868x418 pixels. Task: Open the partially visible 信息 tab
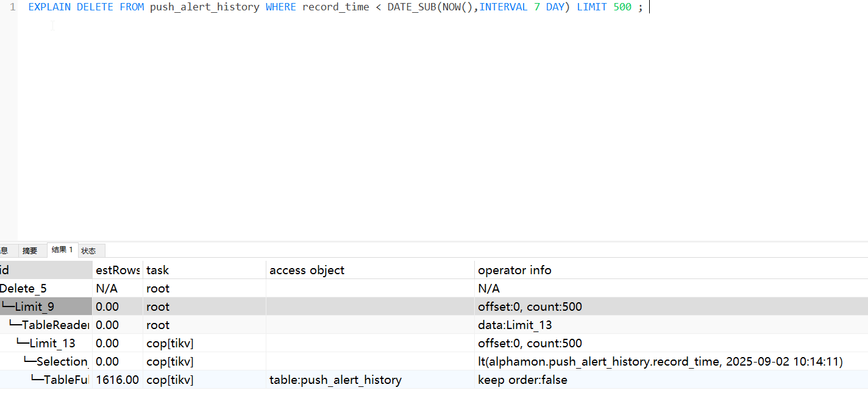(4, 250)
